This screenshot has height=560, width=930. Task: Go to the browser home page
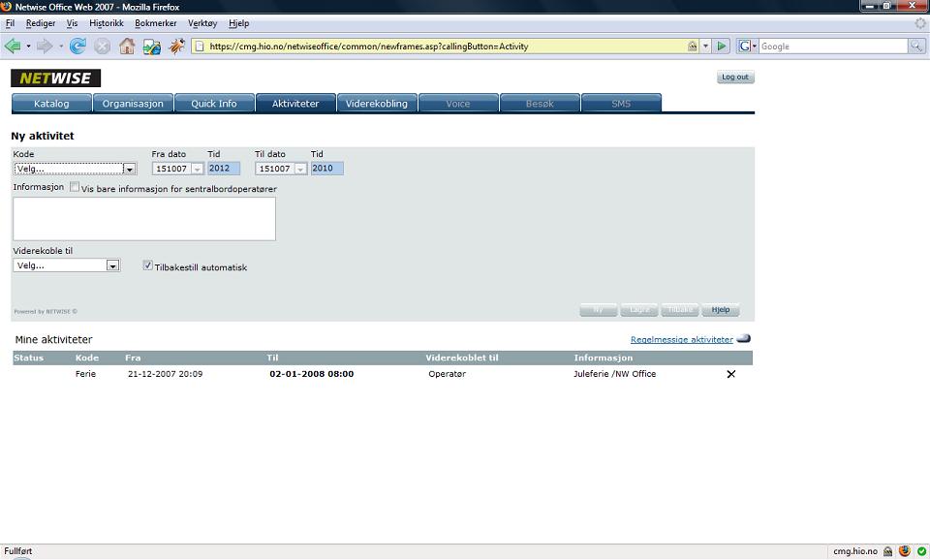127,46
